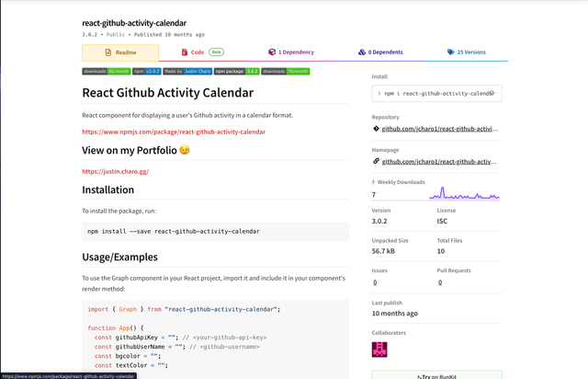Click the npm install command field
588x379 pixels.
click(x=432, y=93)
